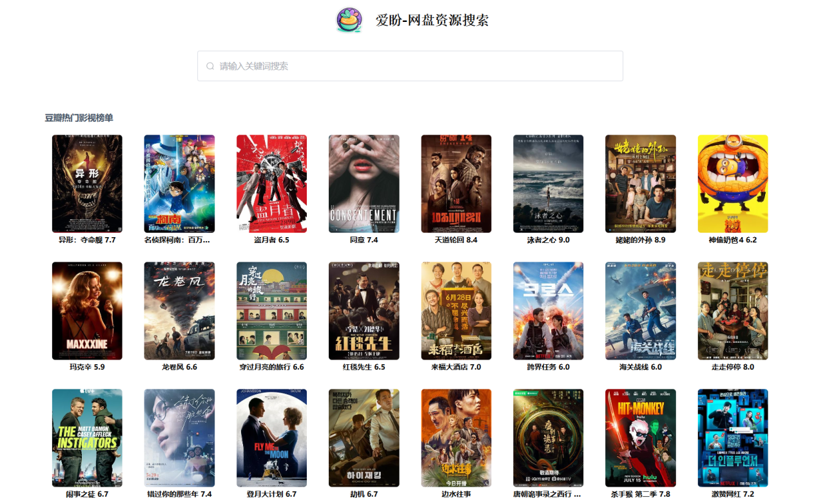This screenshot has width=825, height=504.
Task: Select the 名侦探柯南 poster
Action: (x=179, y=183)
